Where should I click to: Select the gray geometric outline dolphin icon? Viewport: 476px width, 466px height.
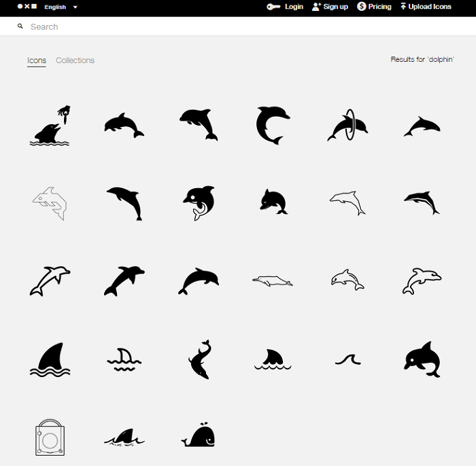[50, 203]
